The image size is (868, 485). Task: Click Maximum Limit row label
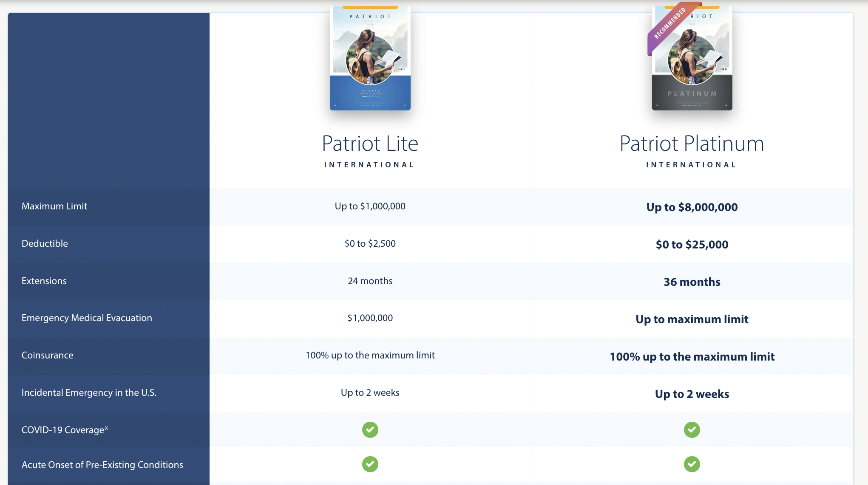[x=55, y=206]
